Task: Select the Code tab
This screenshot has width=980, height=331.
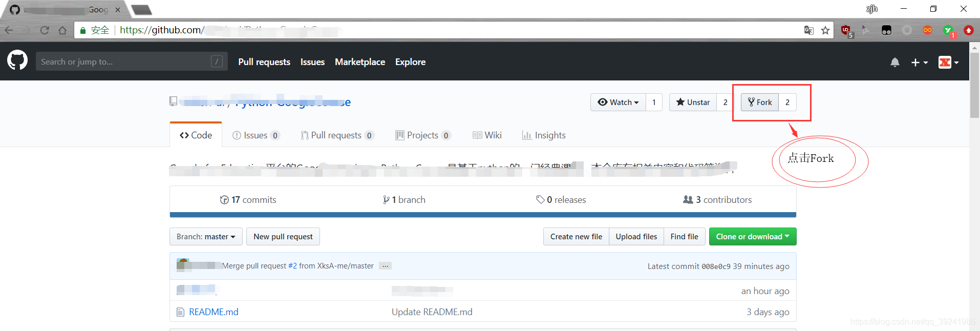Action: [x=196, y=135]
